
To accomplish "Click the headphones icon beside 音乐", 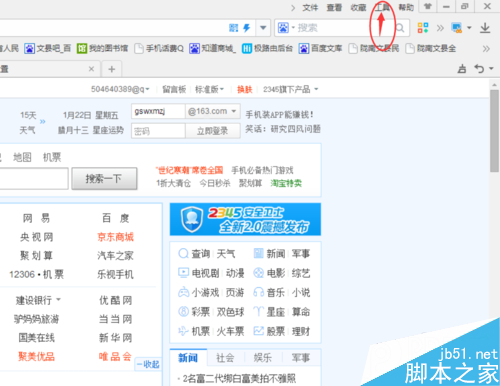I will click(259, 293).
